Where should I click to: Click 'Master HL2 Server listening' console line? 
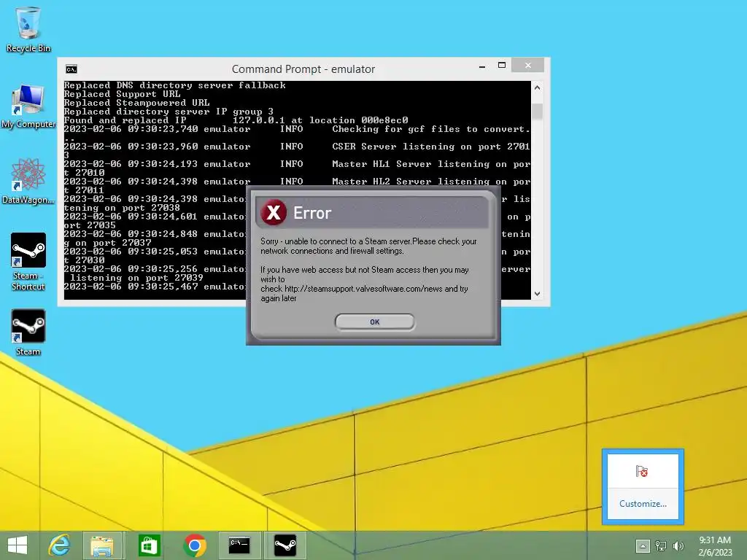point(298,186)
